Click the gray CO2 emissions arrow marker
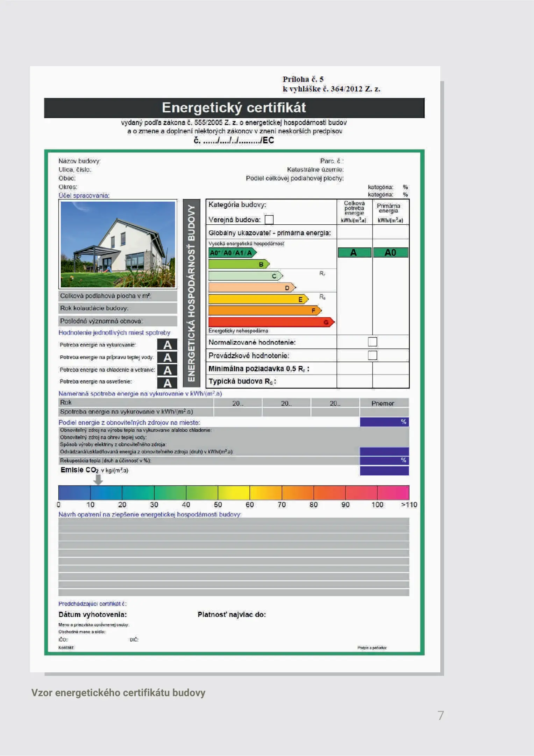The height and width of the screenshot is (756, 534). pos(98,480)
